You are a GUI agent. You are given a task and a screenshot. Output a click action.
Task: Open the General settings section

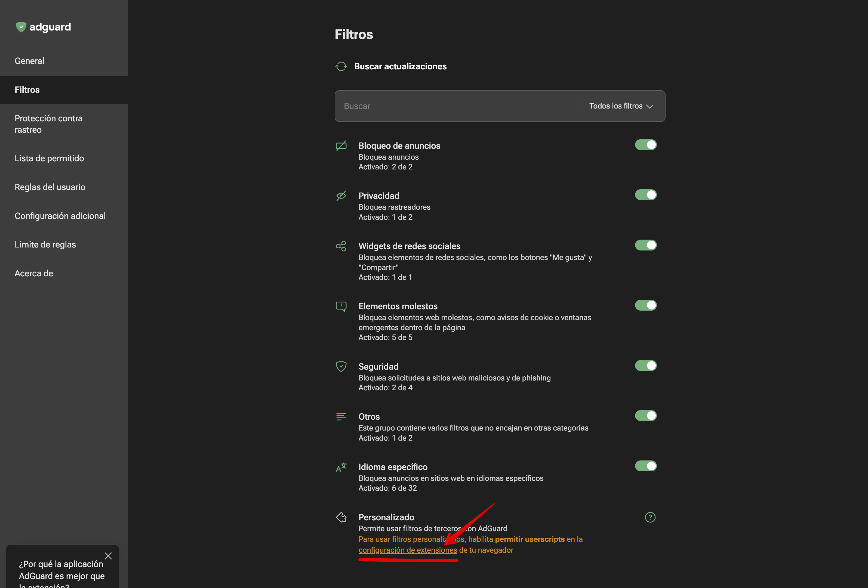[29, 61]
